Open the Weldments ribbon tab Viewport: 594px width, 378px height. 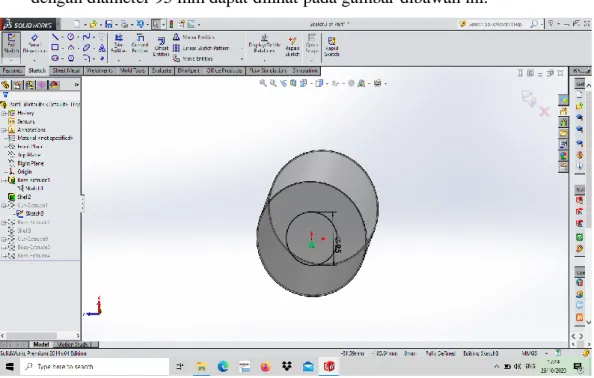(x=100, y=71)
